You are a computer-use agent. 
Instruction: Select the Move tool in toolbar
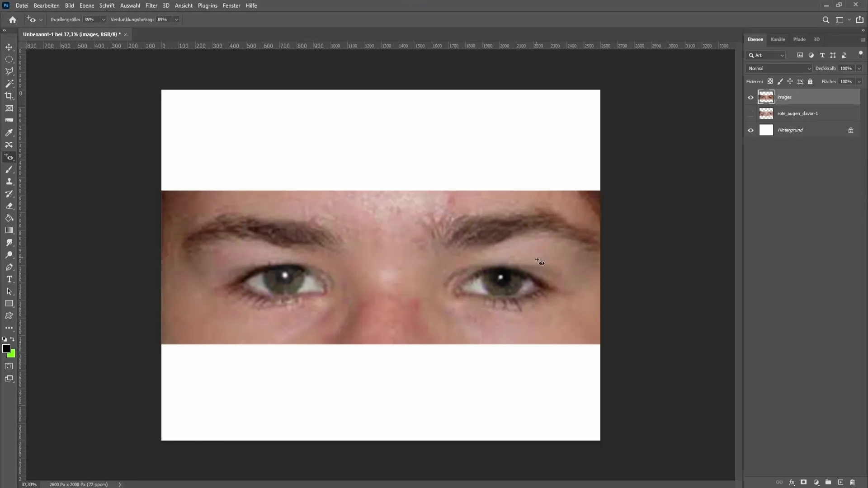point(9,47)
